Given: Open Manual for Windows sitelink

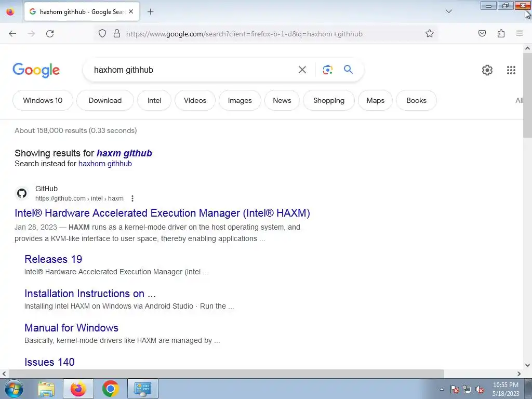Looking at the screenshot, I should [71, 328].
